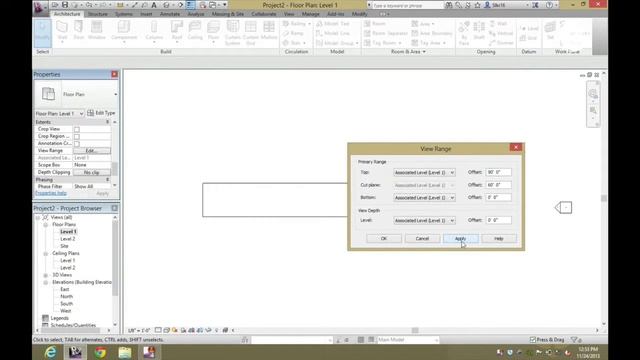
Task: Expand the 3D Views tree node
Action: click(46, 275)
